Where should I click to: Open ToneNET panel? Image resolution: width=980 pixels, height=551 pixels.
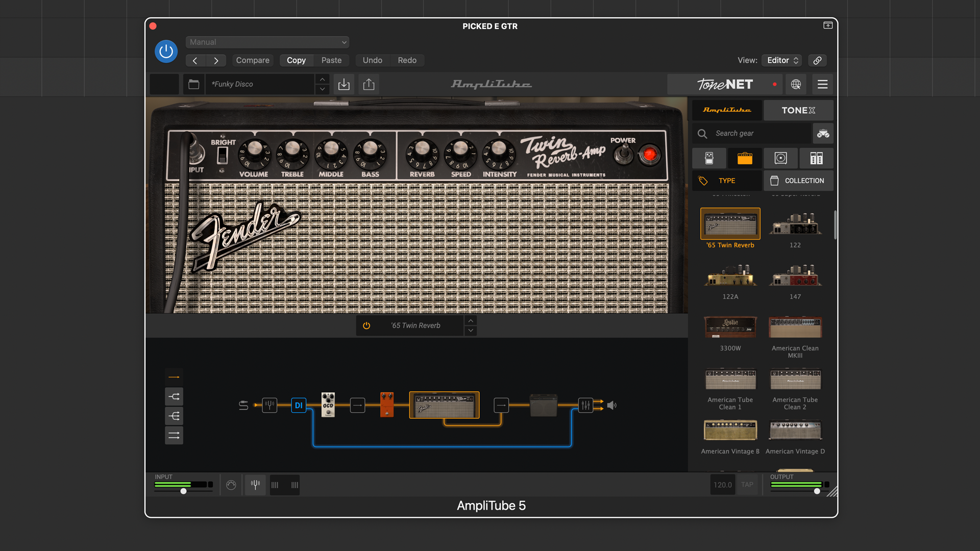point(725,84)
